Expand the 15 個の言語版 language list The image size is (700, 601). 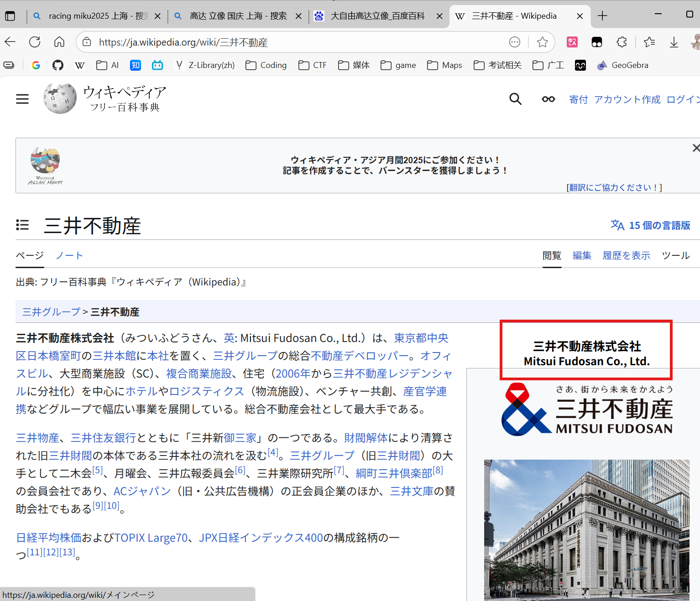pyautogui.click(x=650, y=225)
